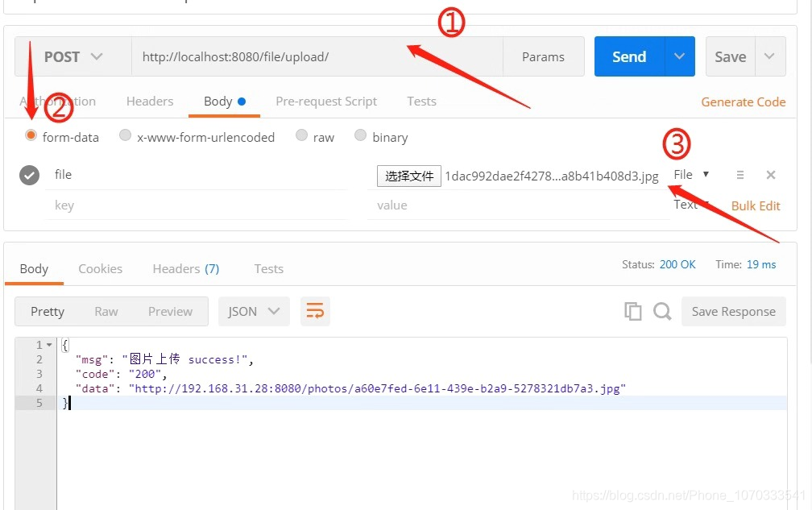Open the File/Text type dropdown

point(690,174)
